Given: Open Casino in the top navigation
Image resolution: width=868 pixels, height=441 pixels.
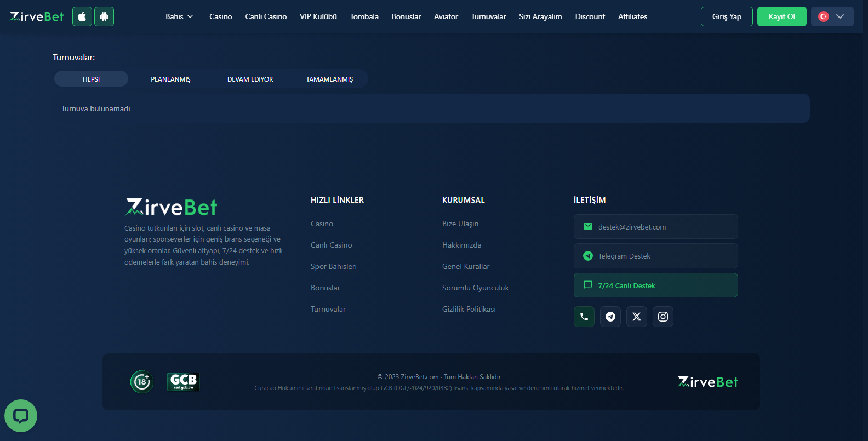Looking at the screenshot, I should [x=221, y=16].
